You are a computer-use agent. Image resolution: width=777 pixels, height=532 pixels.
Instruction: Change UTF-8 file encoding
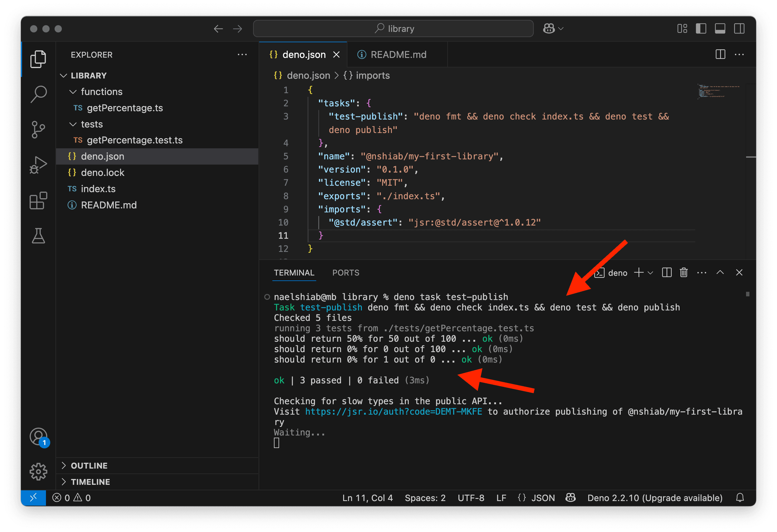pyautogui.click(x=471, y=498)
